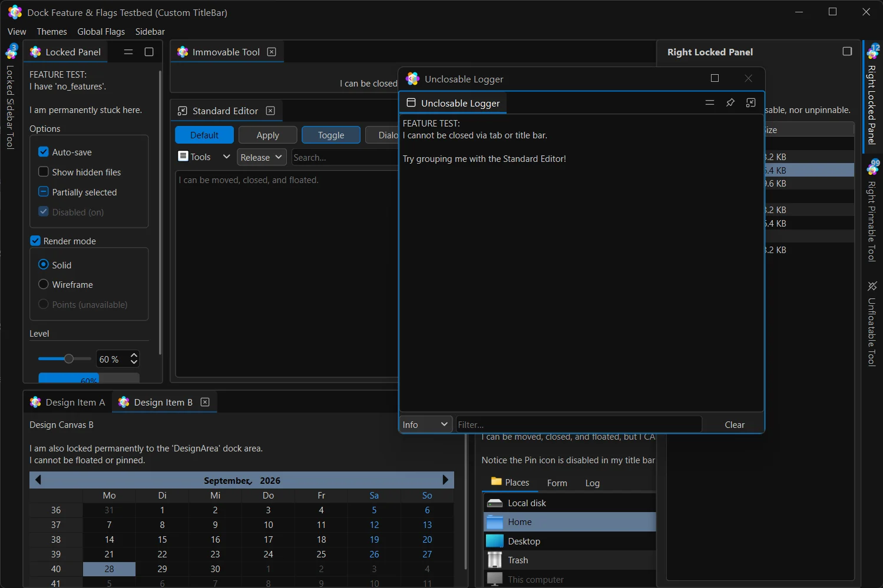The image size is (883, 588).
Task: Maximize the Locked Panel
Action: tap(149, 52)
